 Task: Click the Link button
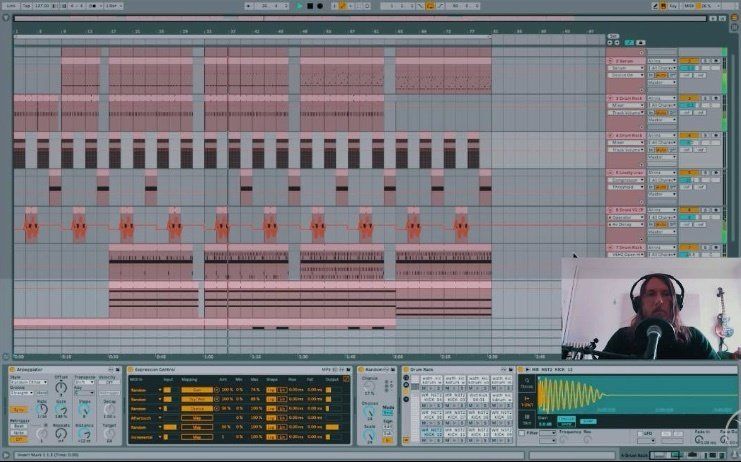(x=11, y=6)
